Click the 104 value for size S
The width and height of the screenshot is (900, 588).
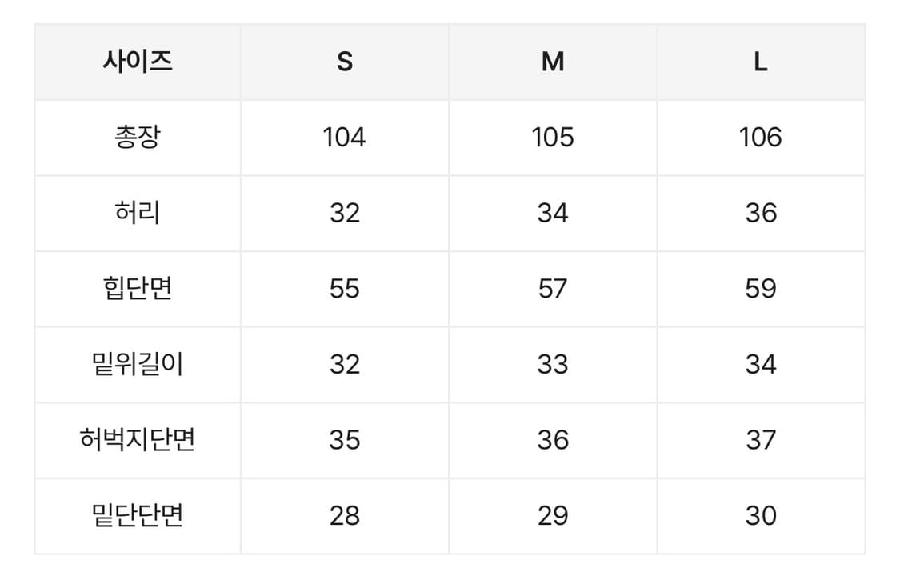345,137
